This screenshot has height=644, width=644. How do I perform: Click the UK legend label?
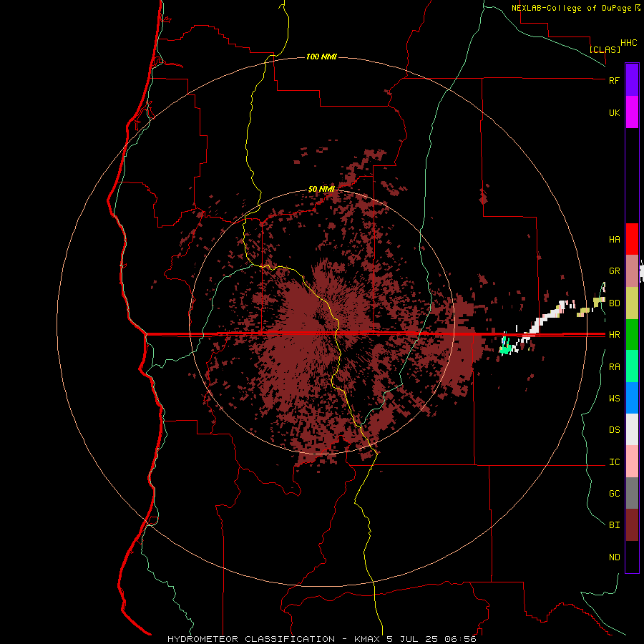point(614,112)
